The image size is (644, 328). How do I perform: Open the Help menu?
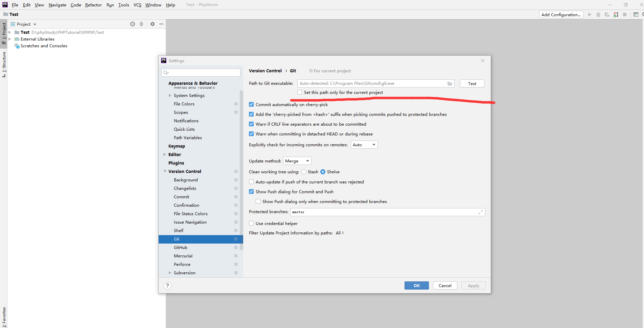[170, 5]
